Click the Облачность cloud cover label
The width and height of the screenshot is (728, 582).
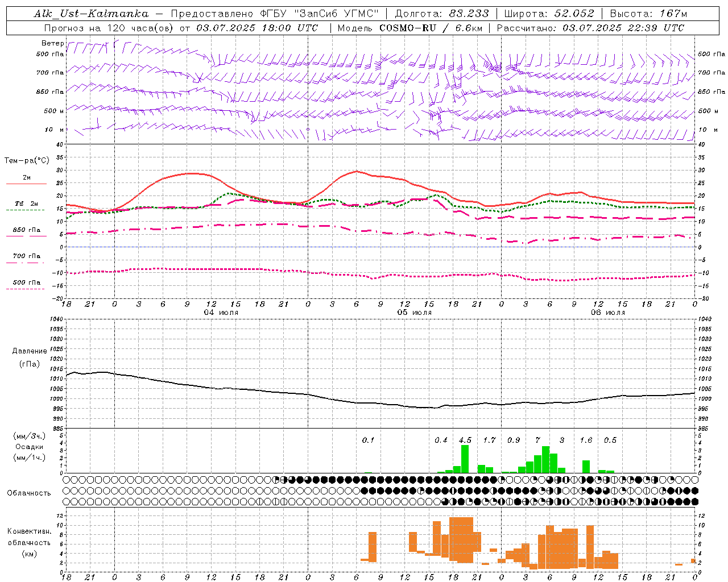[x=29, y=493]
